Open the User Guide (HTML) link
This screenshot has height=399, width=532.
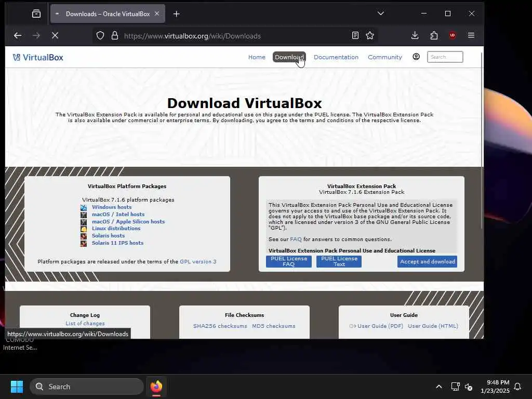click(x=433, y=326)
